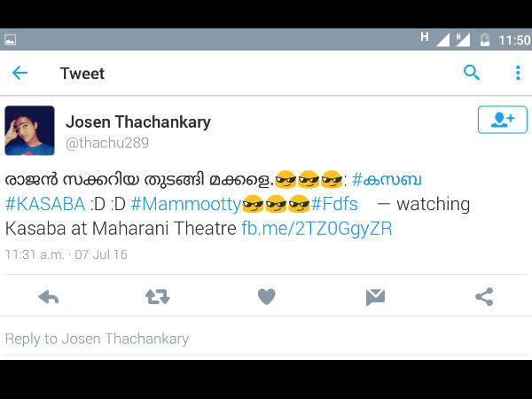Open the Josen Thachankary display name
The width and height of the screenshot is (532, 399).
[138, 122]
